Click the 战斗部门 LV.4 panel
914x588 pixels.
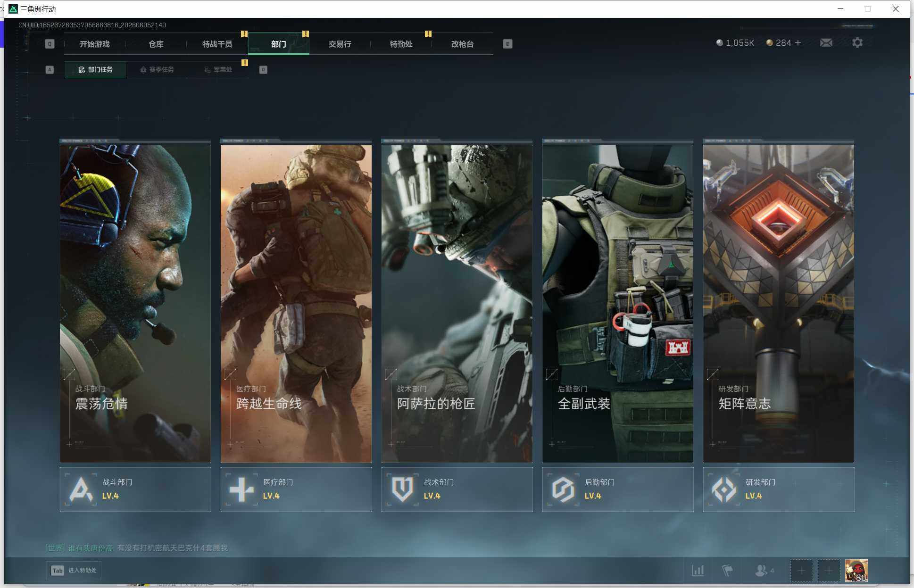click(135, 489)
